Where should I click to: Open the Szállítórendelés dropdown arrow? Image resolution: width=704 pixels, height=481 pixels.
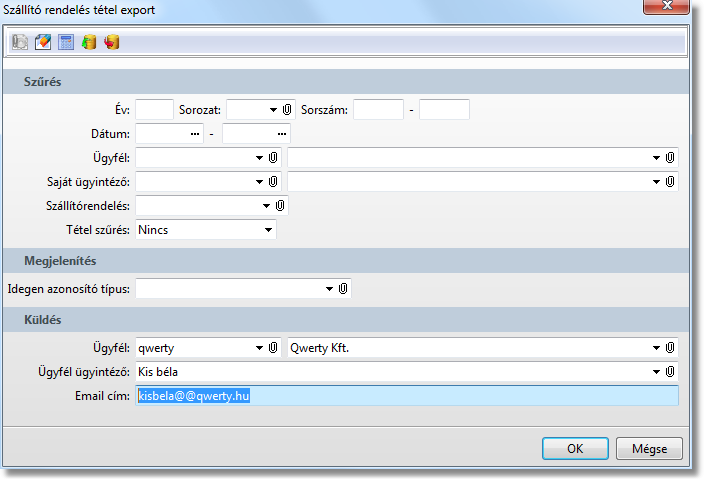(x=266, y=206)
